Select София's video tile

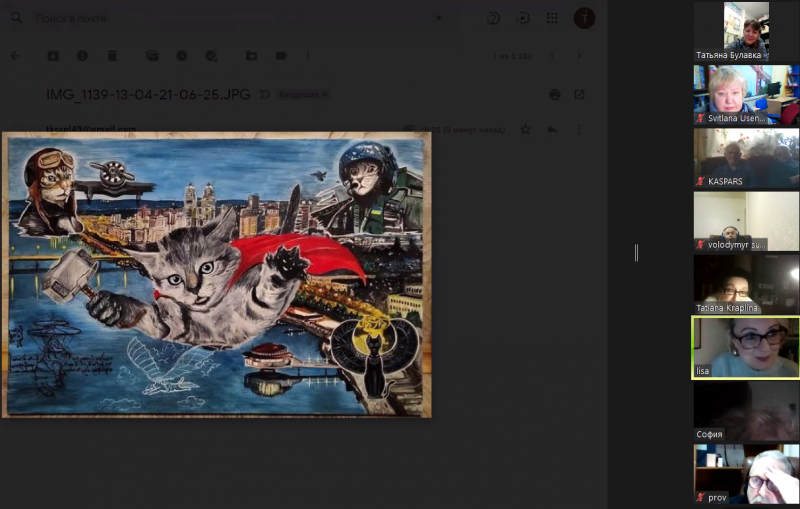746,411
